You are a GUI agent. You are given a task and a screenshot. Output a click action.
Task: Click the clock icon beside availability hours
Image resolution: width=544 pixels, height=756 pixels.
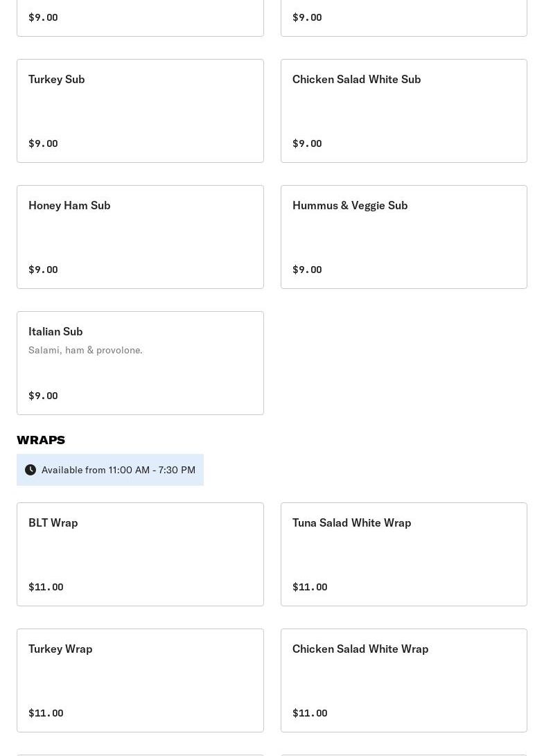point(30,470)
